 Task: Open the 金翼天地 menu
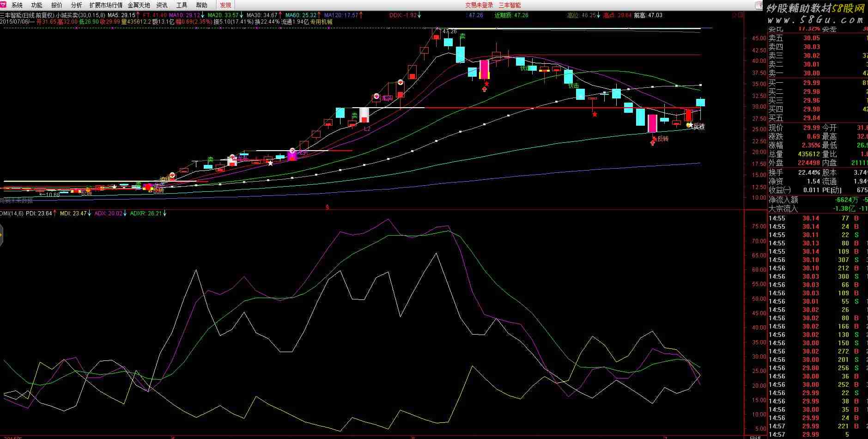tap(139, 5)
